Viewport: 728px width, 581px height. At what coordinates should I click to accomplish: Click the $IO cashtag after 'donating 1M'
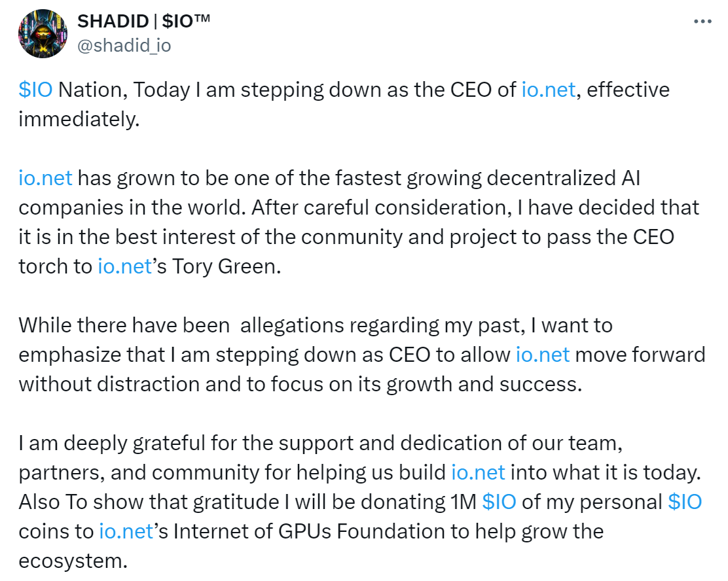(499, 502)
